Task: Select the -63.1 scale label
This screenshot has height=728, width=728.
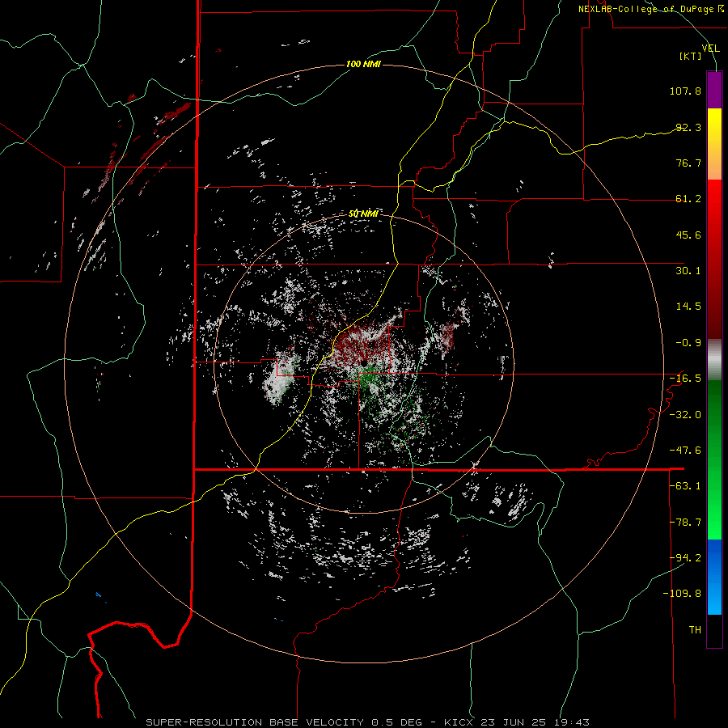Action: [685, 486]
